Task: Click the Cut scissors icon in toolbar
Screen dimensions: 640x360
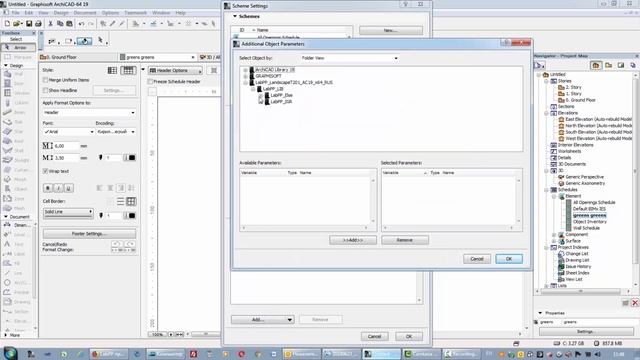Action: click(x=51, y=24)
